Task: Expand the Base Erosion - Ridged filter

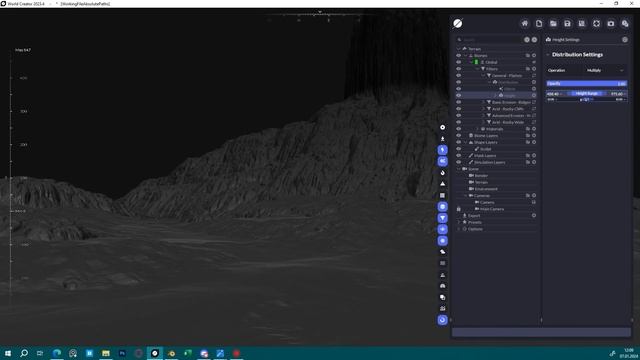Action: coord(483,102)
